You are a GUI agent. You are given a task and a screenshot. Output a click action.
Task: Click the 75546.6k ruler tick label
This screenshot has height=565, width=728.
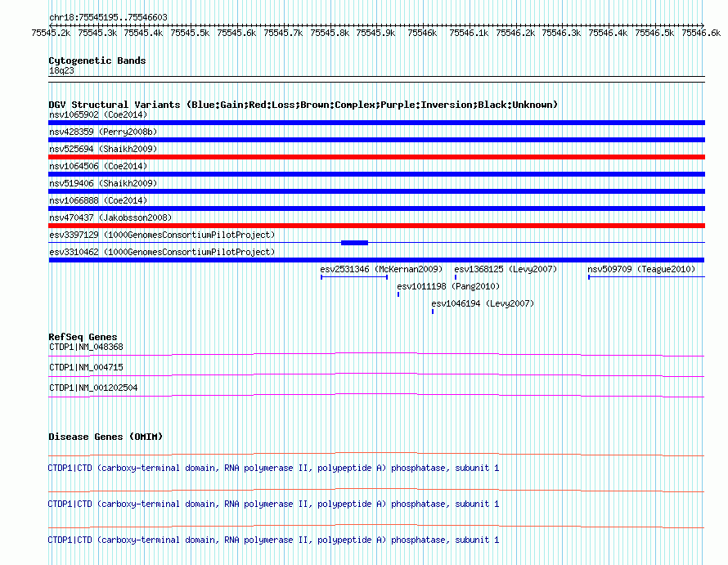701,33
